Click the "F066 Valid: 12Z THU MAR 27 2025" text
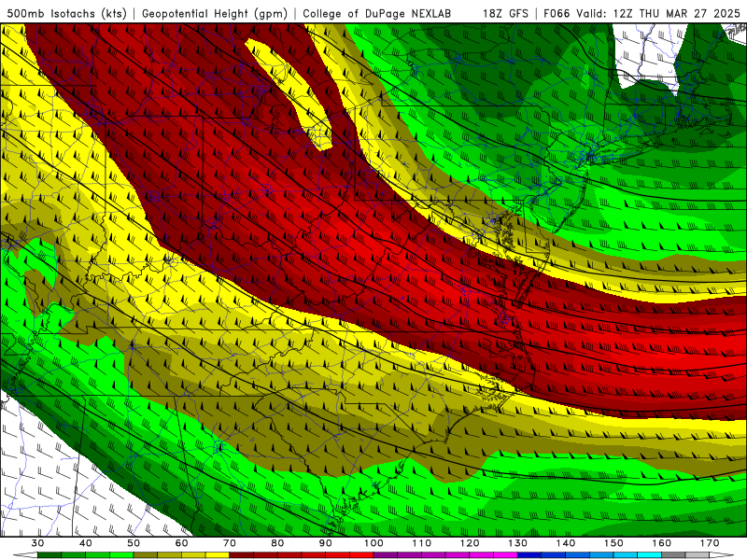The image size is (747, 560). [x=641, y=13]
